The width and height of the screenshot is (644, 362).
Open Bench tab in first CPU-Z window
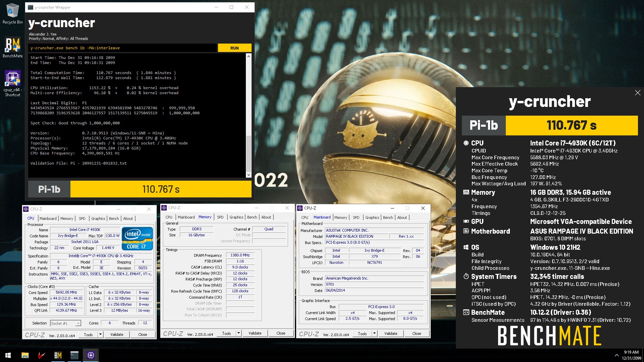point(114,219)
